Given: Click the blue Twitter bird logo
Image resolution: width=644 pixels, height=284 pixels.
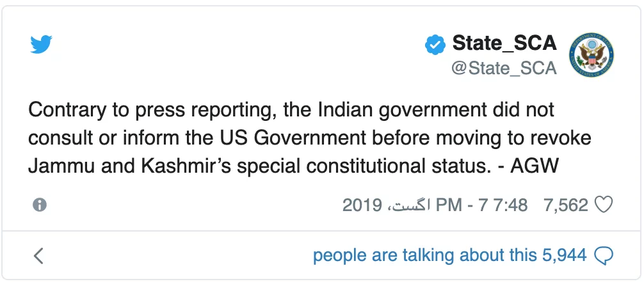Looking at the screenshot, I should point(41,44).
